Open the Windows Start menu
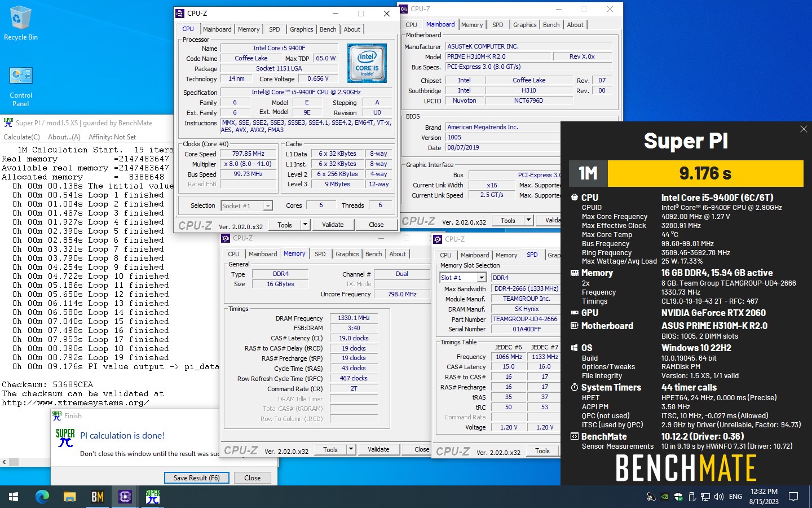Image resolution: width=812 pixels, height=508 pixels. 14,497
